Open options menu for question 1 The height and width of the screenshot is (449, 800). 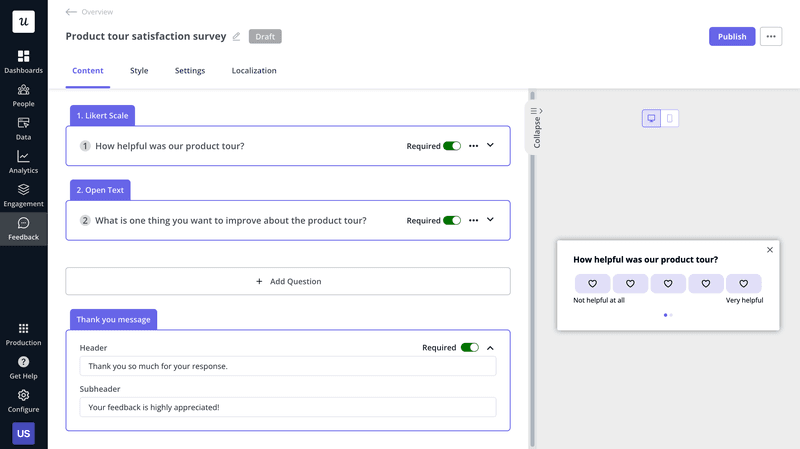click(473, 146)
